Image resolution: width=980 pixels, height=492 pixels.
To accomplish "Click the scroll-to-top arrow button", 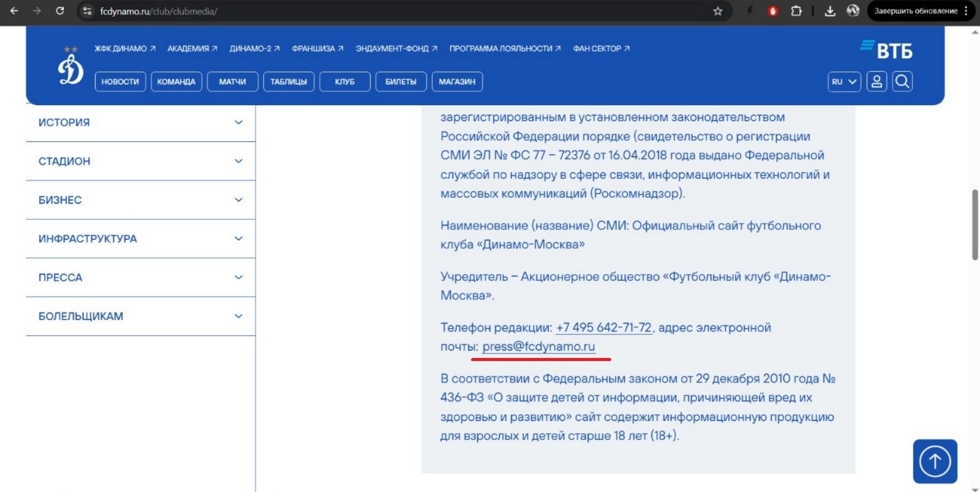I will pos(935,461).
